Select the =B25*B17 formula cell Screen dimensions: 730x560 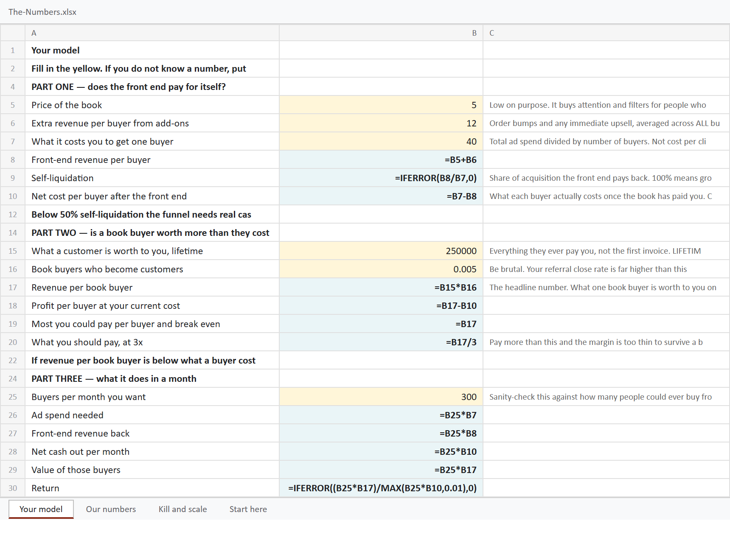click(381, 470)
